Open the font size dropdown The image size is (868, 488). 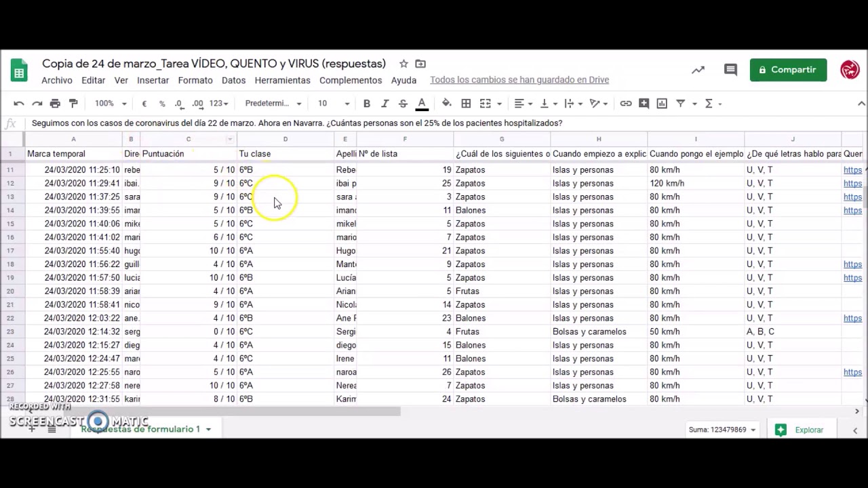[334, 104]
